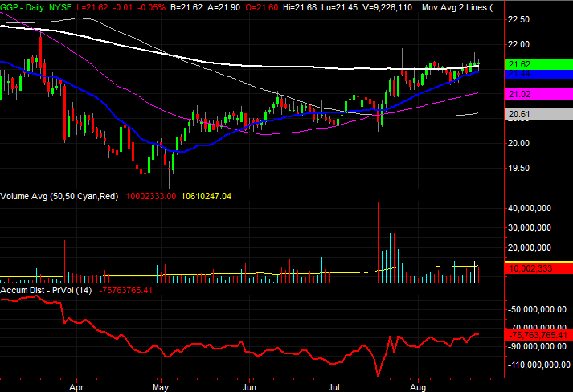The width and height of the screenshot is (573, 392).
Task: Click the green 21.62 price marker
Action: (x=538, y=64)
